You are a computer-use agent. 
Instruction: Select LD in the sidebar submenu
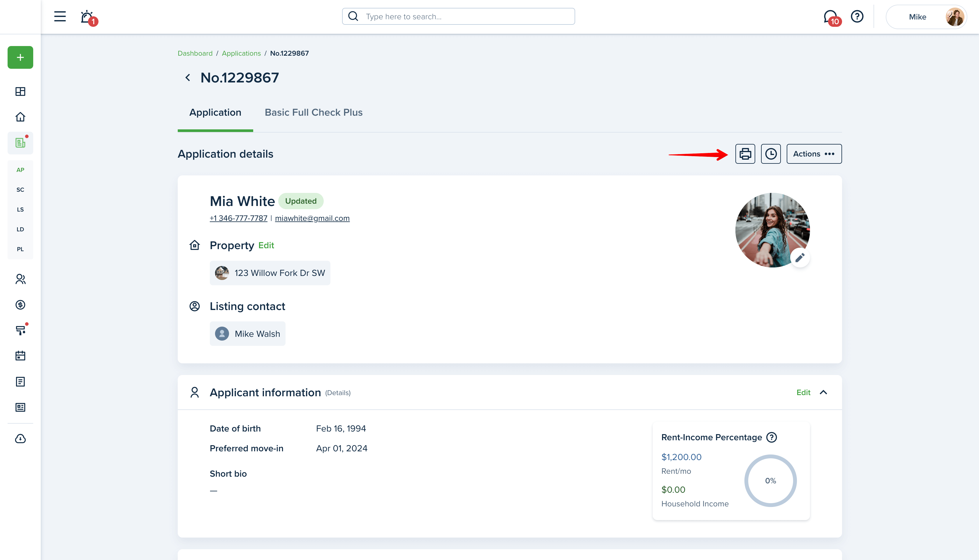click(20, 229)
